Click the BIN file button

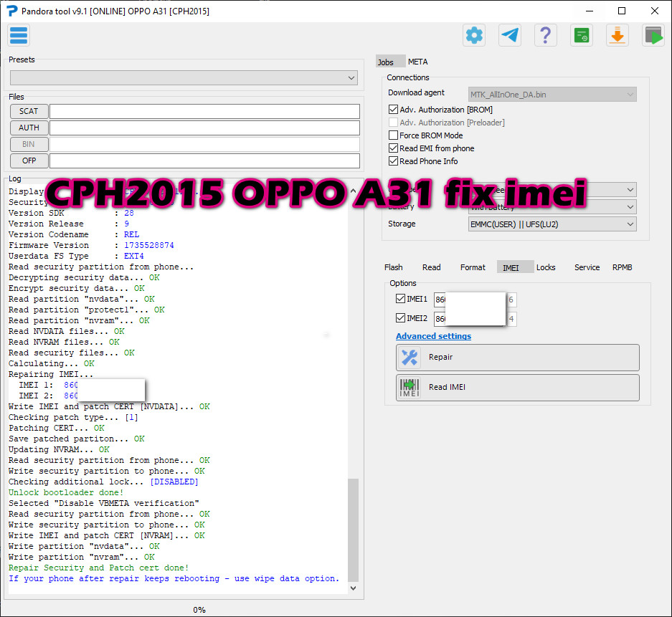click(x=29, y=144)
